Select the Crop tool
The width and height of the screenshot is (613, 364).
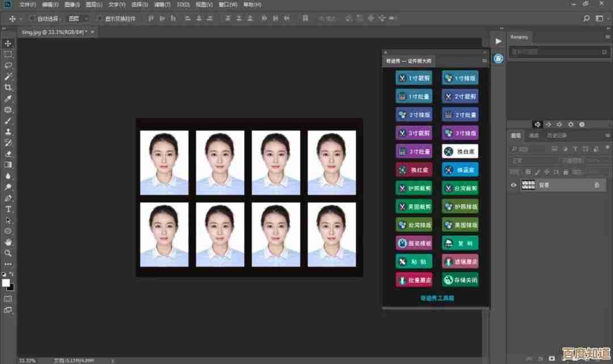click(8, 87)
